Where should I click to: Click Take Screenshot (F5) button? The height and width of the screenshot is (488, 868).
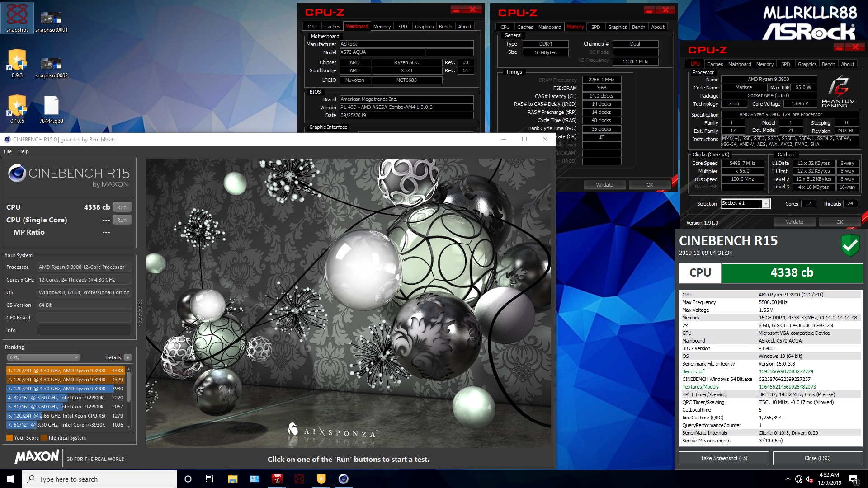tap(724, 458)
